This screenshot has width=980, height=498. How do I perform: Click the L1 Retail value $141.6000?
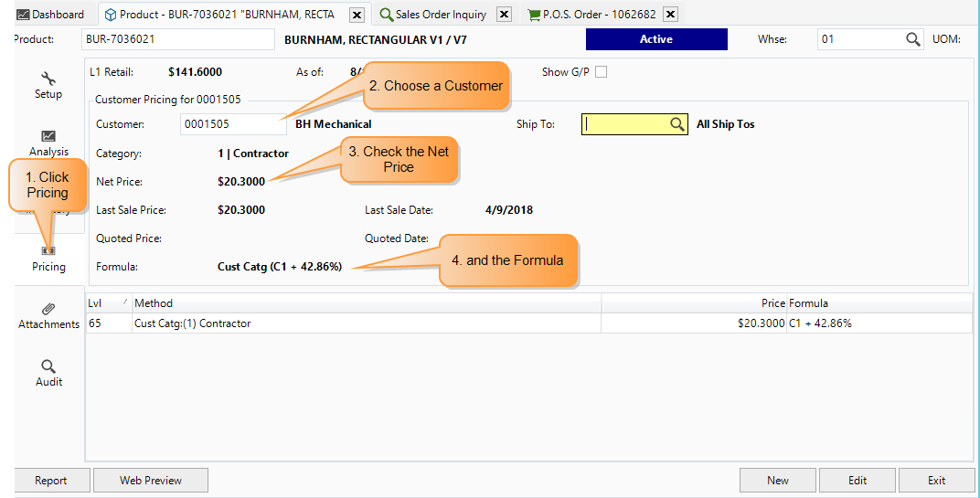[x=195, y=72]
